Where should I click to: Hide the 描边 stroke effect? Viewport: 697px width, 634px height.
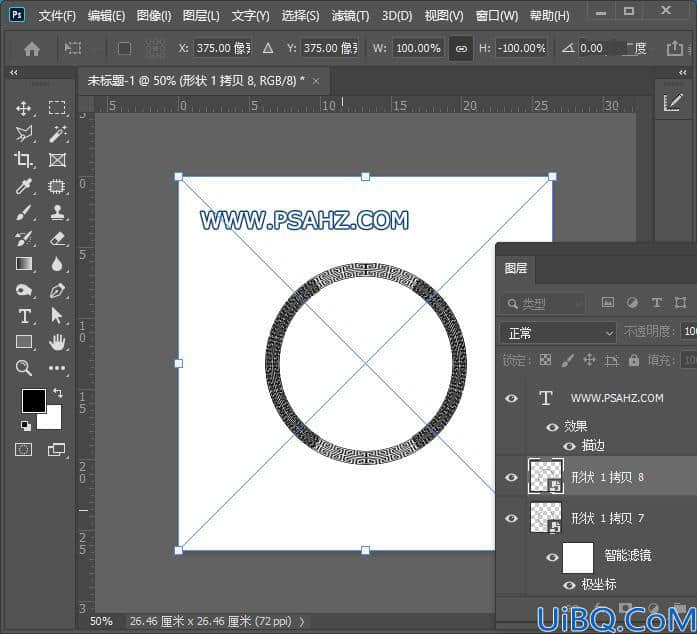(569, 446)
